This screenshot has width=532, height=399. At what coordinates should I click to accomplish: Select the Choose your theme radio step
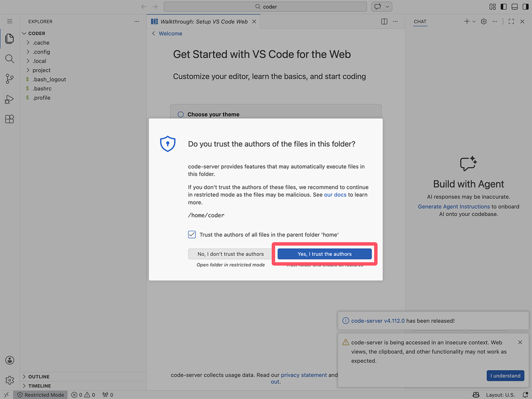(181, 114)
